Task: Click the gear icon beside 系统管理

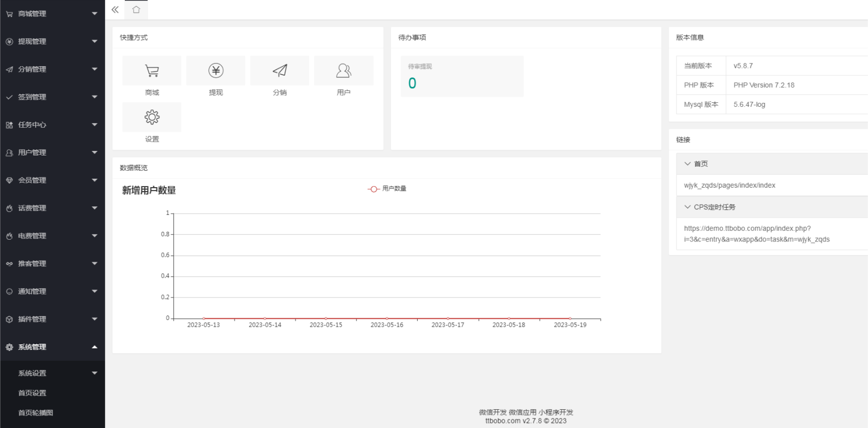Action: [9, 347]
